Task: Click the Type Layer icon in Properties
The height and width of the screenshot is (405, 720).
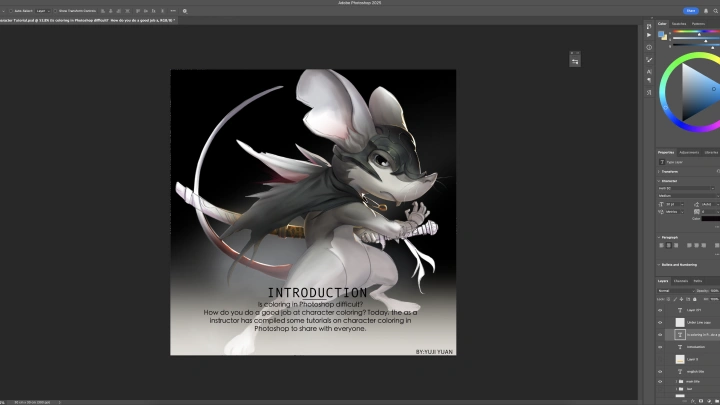Action: point(662,162)
